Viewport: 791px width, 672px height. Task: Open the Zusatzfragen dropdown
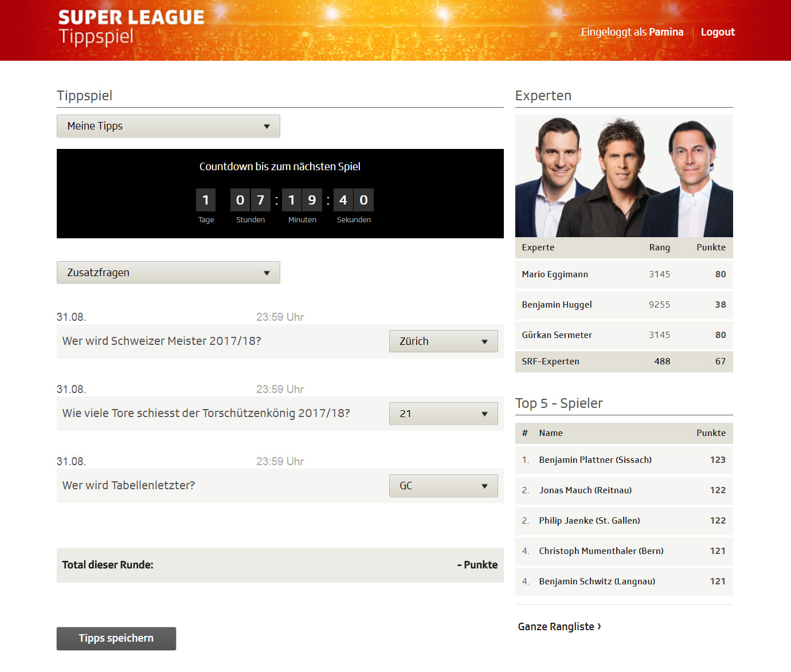click(168, 273)
